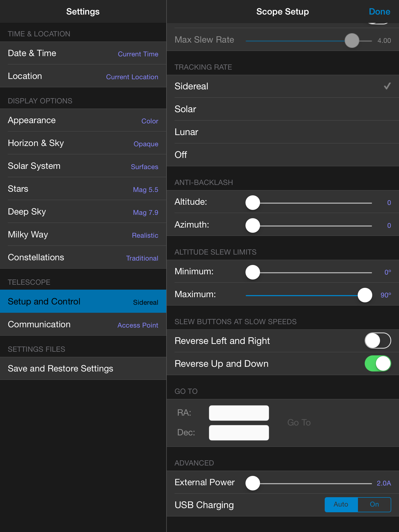This screenshot has height=532, width=399.
Task: Toggle Reverse Left and Right switch
Action: click(377, 341)
